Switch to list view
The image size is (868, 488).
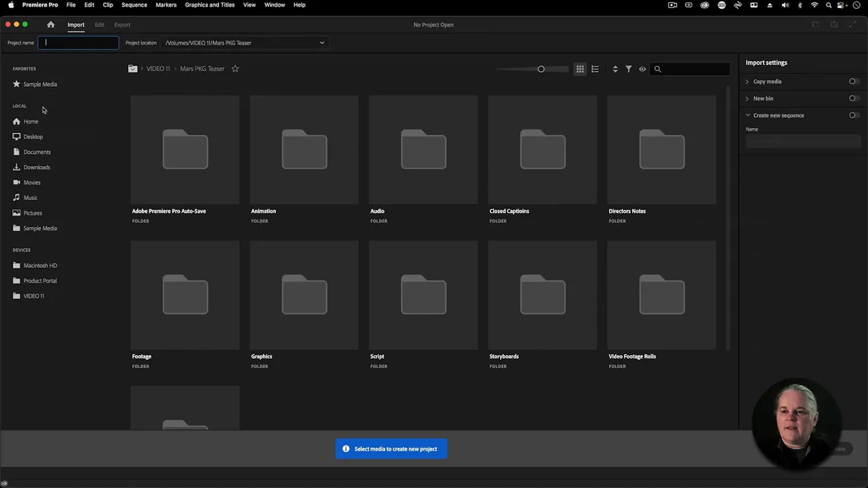595,68
